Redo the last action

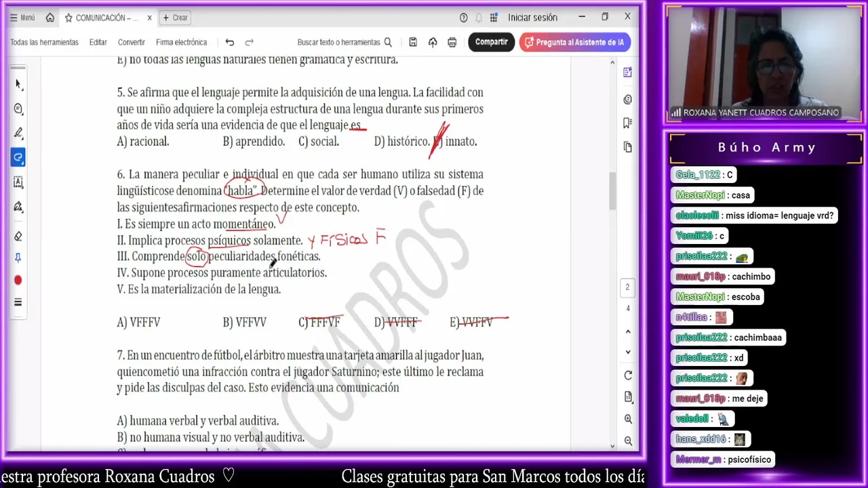pos(250,42)
